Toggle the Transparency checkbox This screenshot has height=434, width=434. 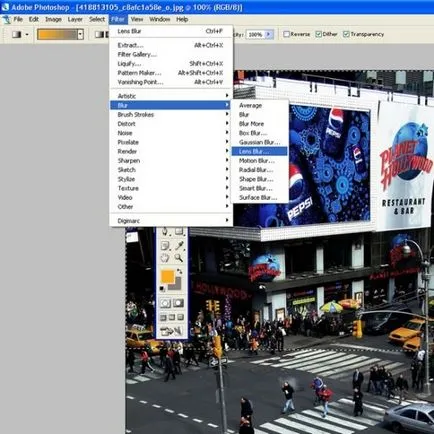pyautogui.click(x=346, y=34)
